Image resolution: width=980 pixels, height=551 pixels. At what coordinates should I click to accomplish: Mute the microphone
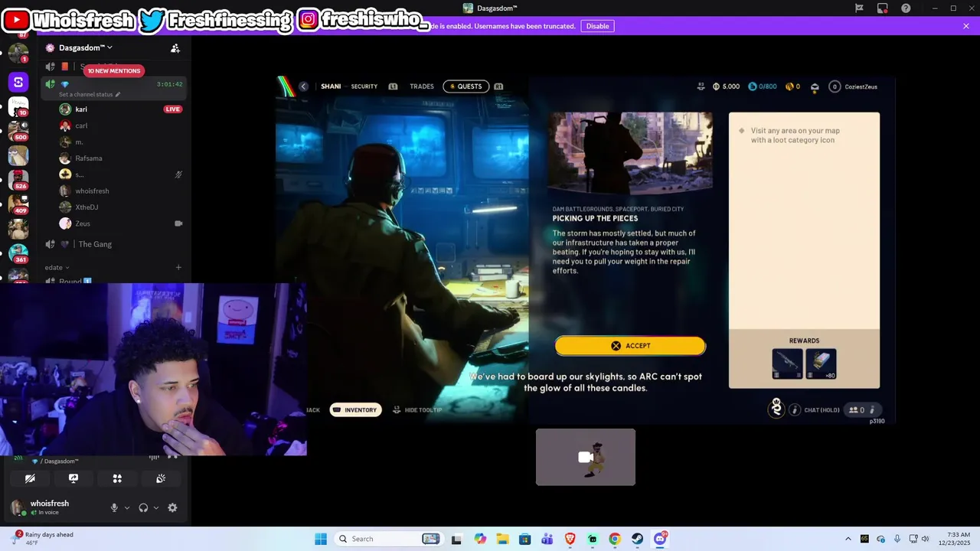114,507
